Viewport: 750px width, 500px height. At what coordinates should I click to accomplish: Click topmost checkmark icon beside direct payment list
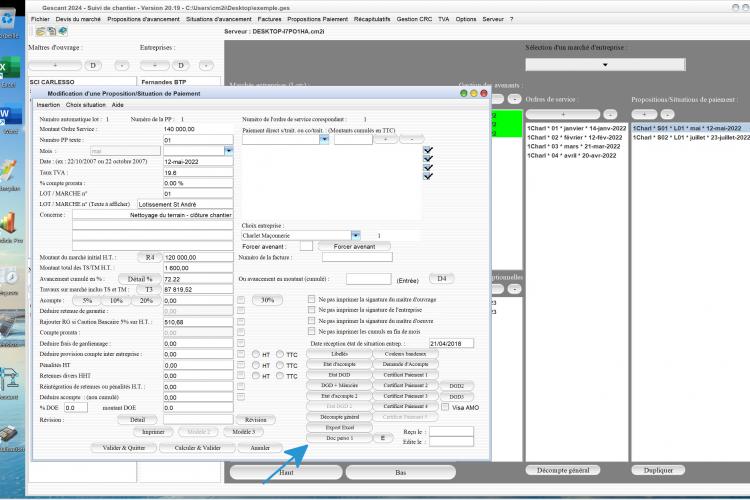[x=428, y=150]
